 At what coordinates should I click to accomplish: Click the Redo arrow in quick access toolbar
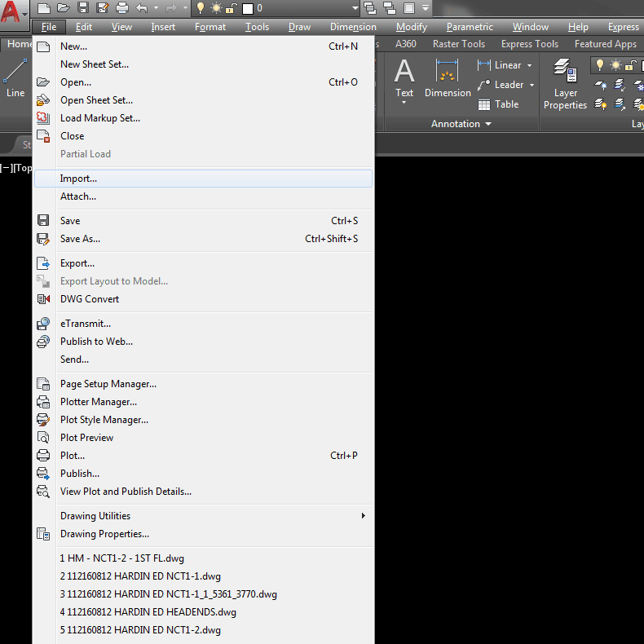[x=171, y=8]
